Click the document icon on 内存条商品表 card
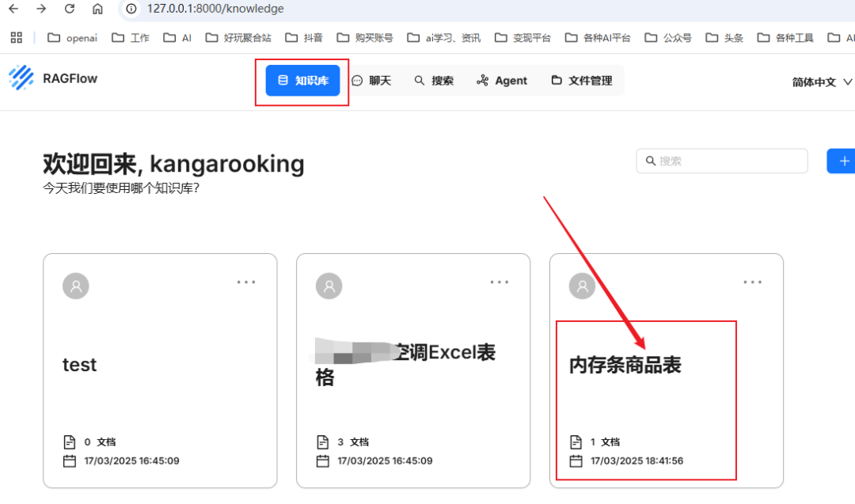The height and width of the screenshot is (504, 855). pos(575,441)
